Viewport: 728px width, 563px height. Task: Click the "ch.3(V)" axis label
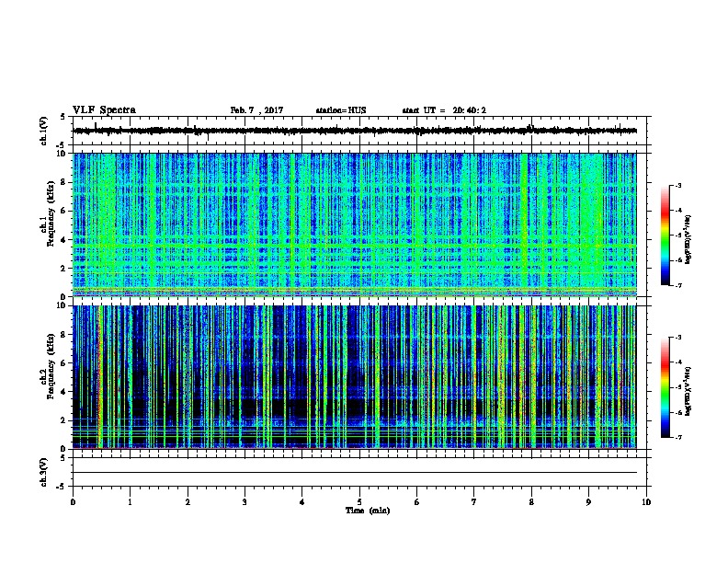point(43,472)
